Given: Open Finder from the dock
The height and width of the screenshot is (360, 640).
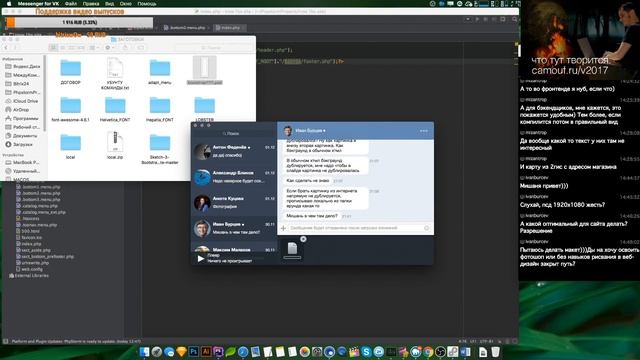Looking at the screenshot, I should 144,351.
